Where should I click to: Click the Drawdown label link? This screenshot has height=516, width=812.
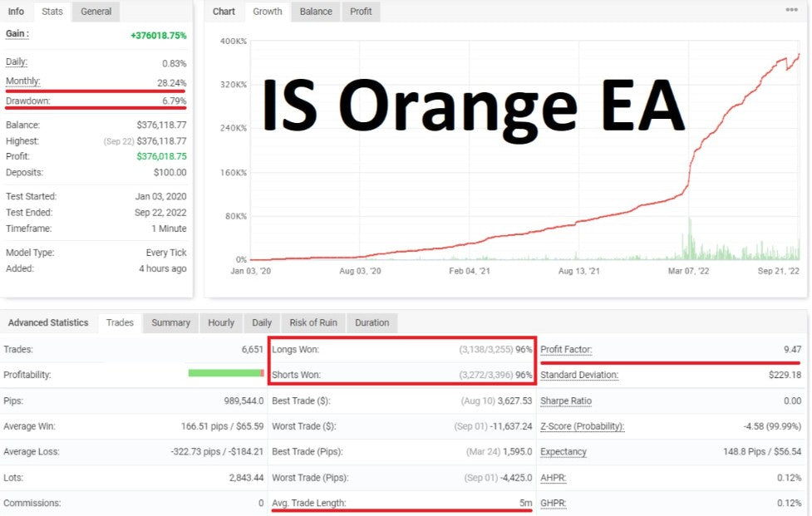[x=28, y=101]
